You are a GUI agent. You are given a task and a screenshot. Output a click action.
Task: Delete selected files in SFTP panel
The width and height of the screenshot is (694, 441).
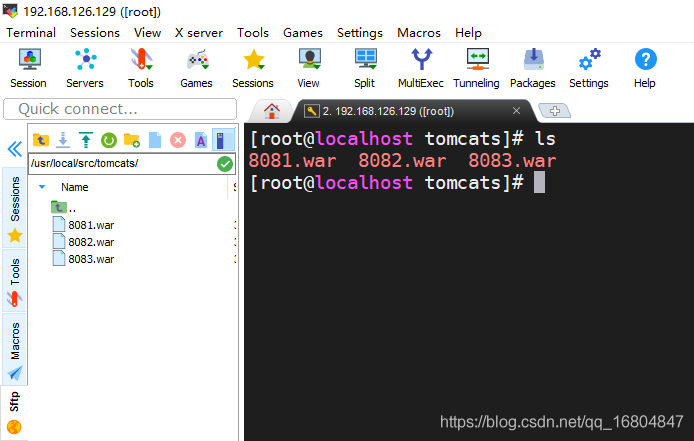click(178, 140)
